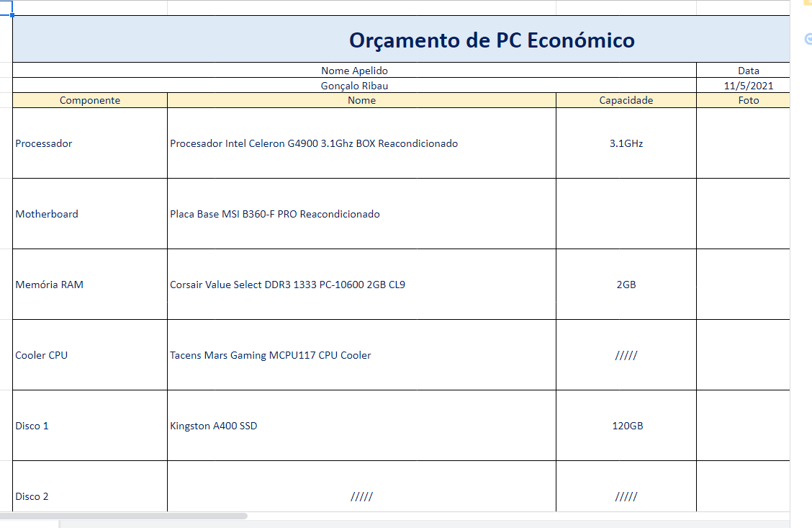Select the 'Memória RAM' component cell
This screenshot has height=528, width=812.
click(x=89, y=284)
